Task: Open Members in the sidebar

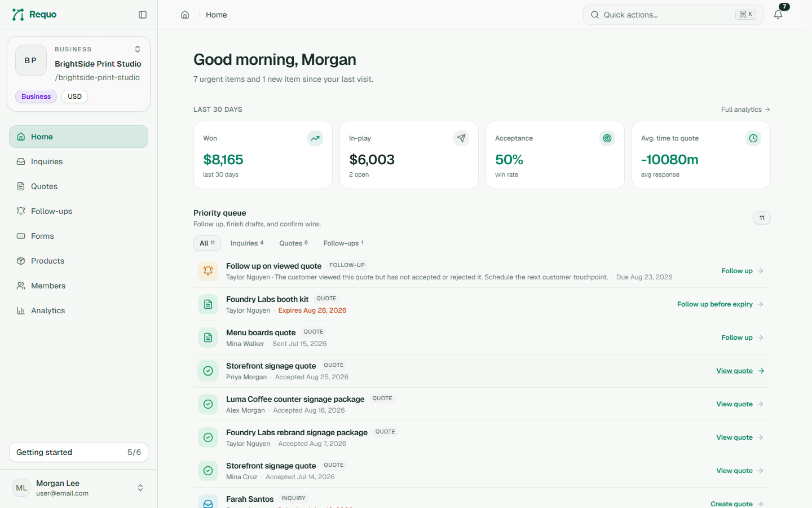Action: pos(78,286)
